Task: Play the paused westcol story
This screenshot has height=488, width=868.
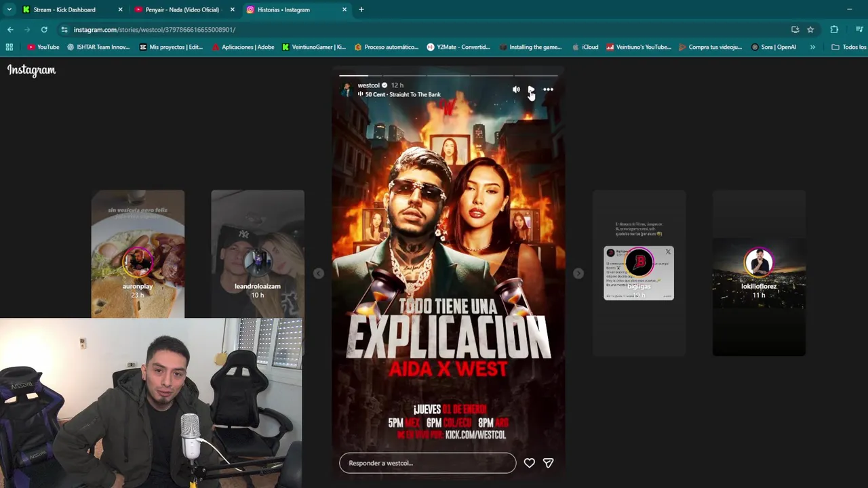Action: pos(532,89)
